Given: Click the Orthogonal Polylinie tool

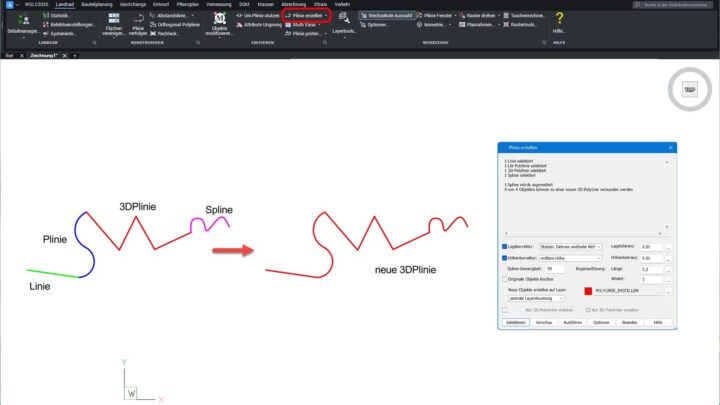Looking at the screenshot, I should [175, 25].
